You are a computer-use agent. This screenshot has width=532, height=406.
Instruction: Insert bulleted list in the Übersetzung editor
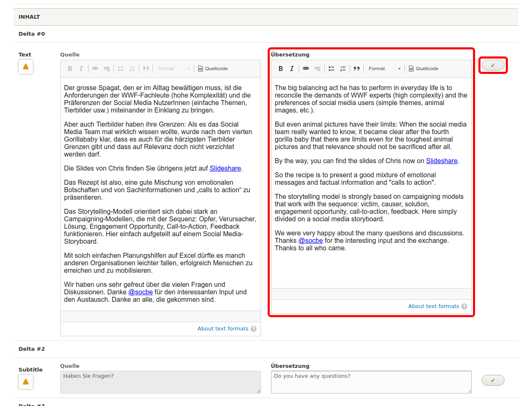tap(331, 68)
